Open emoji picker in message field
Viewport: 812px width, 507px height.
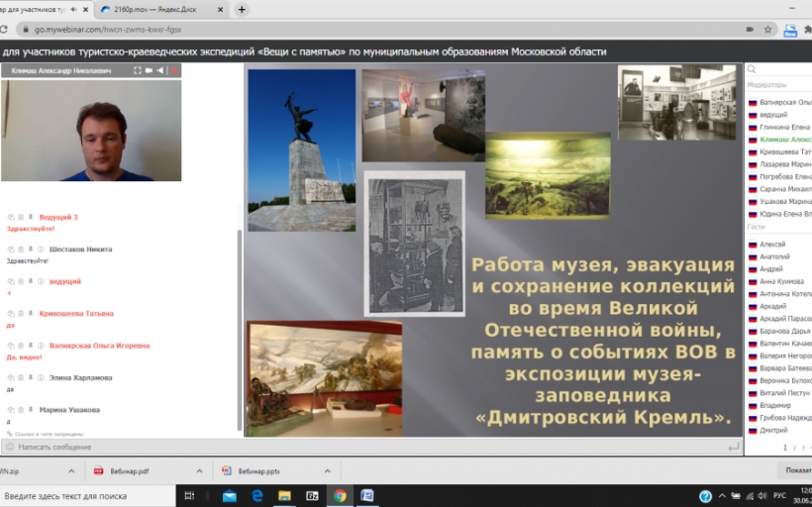pyautogui.click(x=10, y=447)
